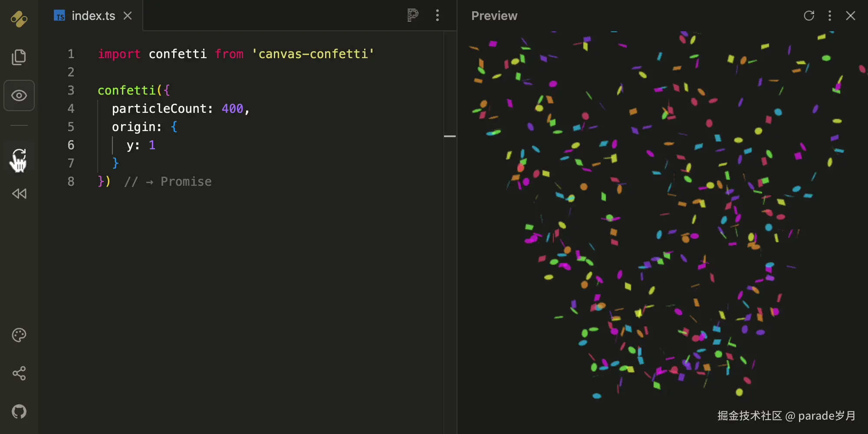Screen dimensions: 868x434
Task: Copy the code snippet
Action: (x=19, y=57)
